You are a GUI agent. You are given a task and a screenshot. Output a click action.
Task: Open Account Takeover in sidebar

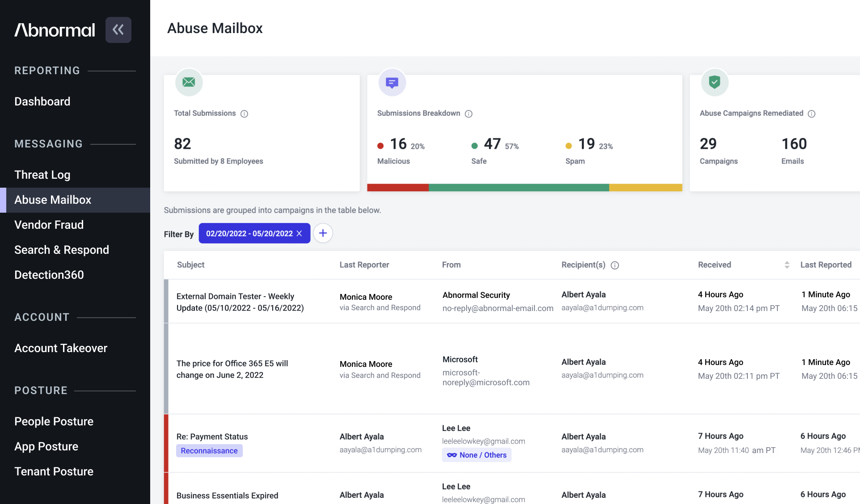coord(61,348)
